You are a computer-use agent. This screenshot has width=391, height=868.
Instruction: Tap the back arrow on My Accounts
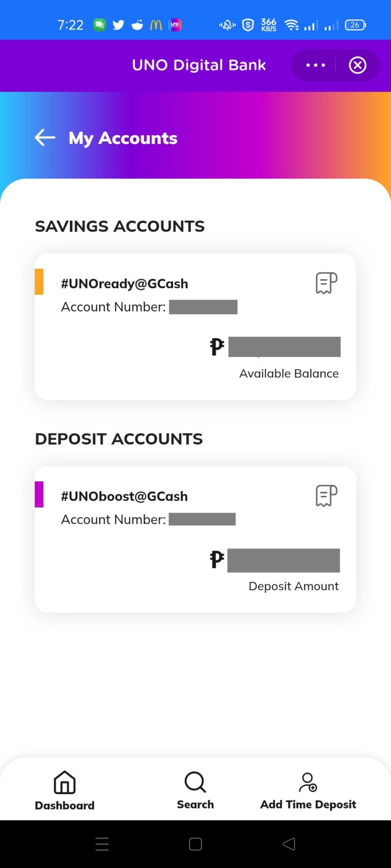point(44,137)
